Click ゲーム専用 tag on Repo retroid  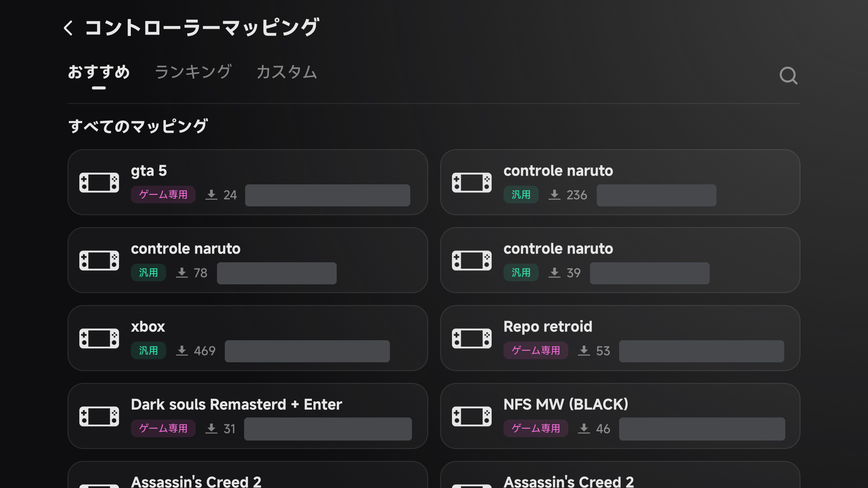click(x=536, y=350)
